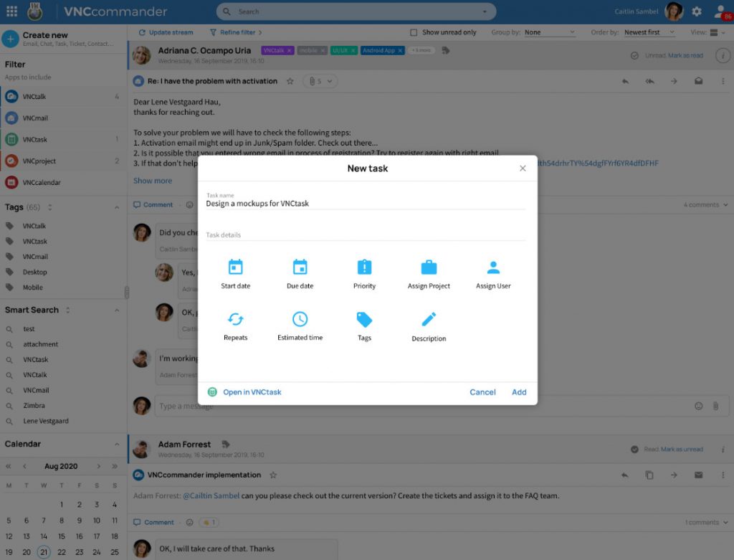Toggle VNCtalk app filter
734x560 pixels.
(x=63, y=97)
